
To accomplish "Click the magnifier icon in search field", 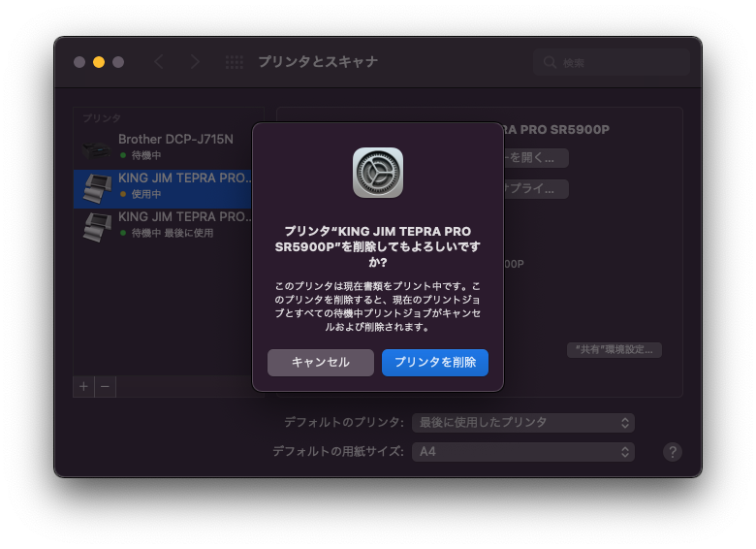I will coord(550,62).
